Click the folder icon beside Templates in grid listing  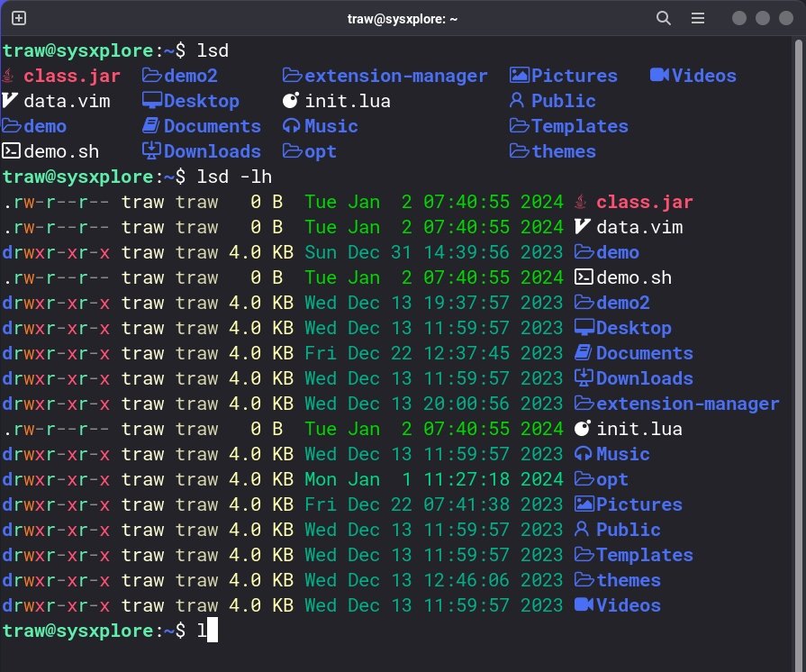pos(519,126)
